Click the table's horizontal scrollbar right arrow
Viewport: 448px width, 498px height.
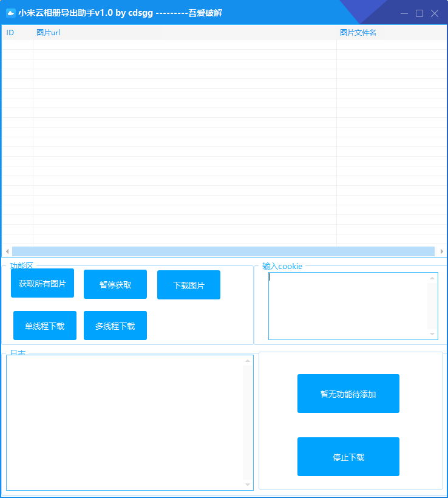pyautogui.click(x=441, y=251)
